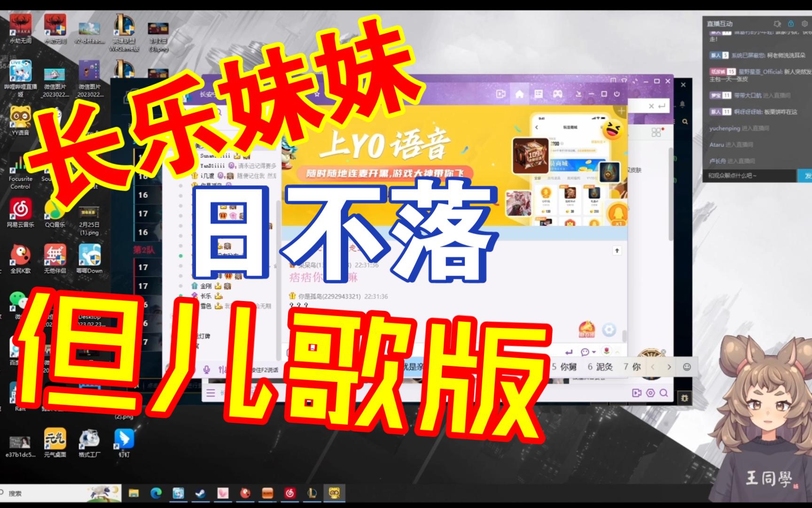
Task: Go to next IME candidate page
Action: pyautogui.click(x=669, y=367)
